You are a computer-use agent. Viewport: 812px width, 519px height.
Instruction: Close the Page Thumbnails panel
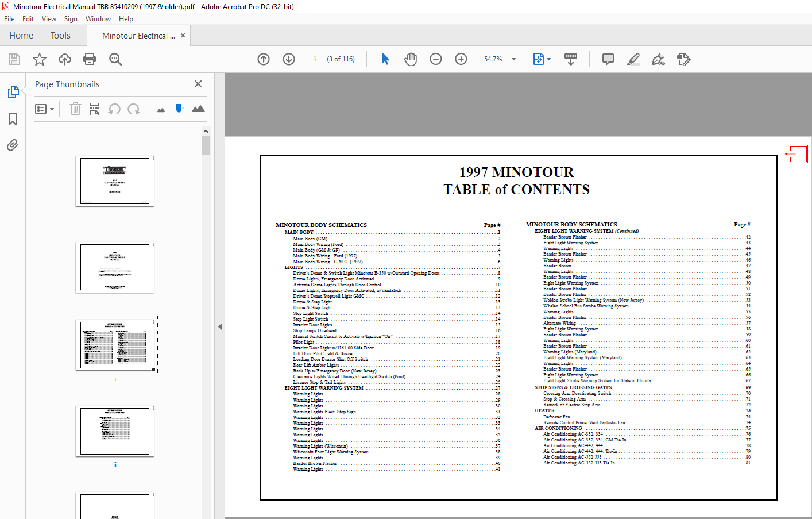pyautogui.click(x=198, y=84)
